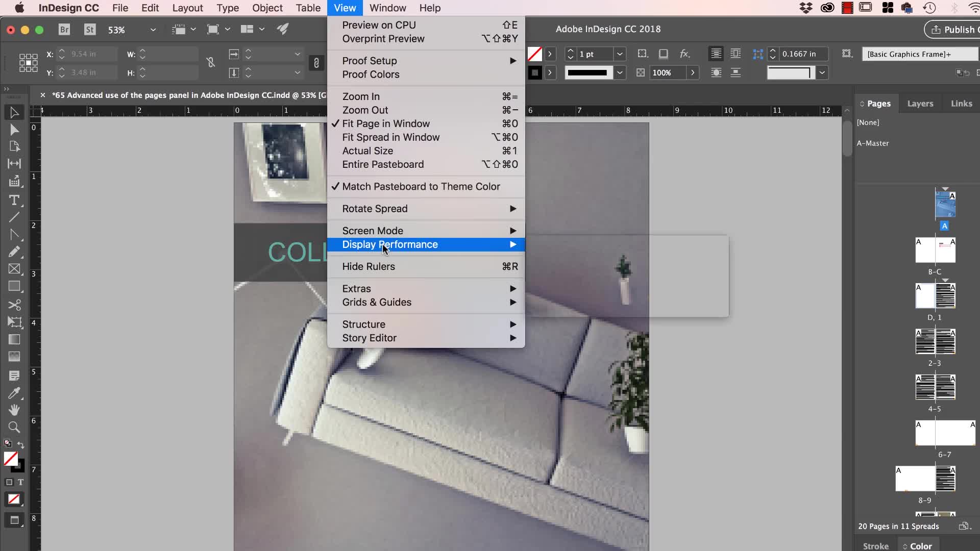980x551 pixels.
Task: Open the Window menu
Action: coord(387,8)
